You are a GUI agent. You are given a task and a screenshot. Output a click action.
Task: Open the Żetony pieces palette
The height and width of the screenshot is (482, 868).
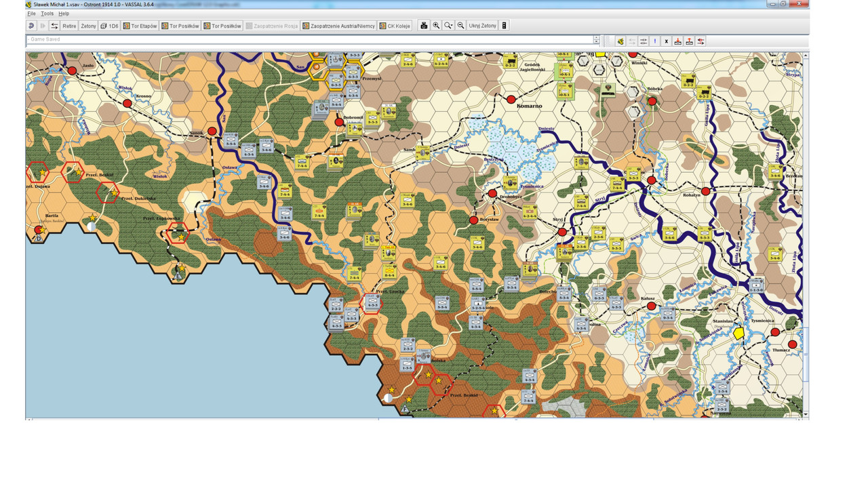tap(88, 26)
